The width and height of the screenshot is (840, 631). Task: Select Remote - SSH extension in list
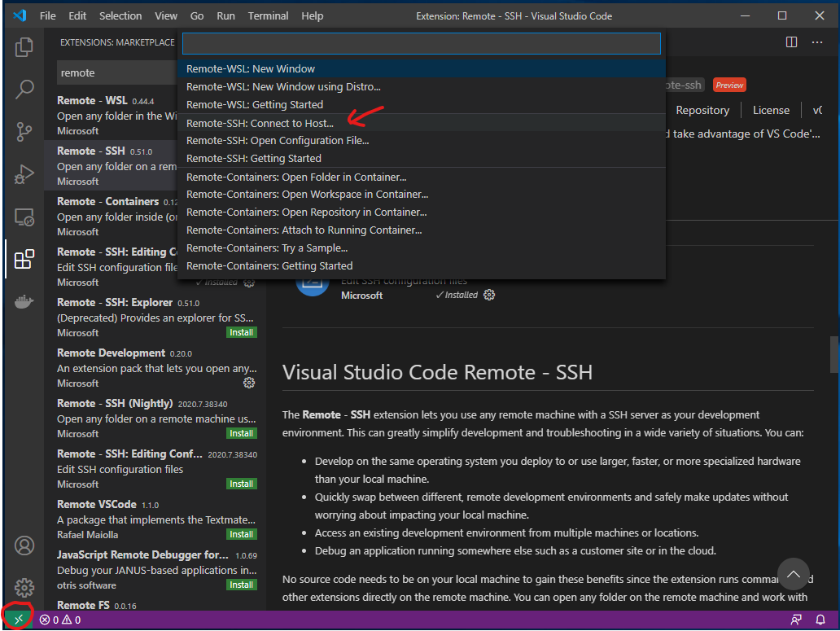point(111,165)
